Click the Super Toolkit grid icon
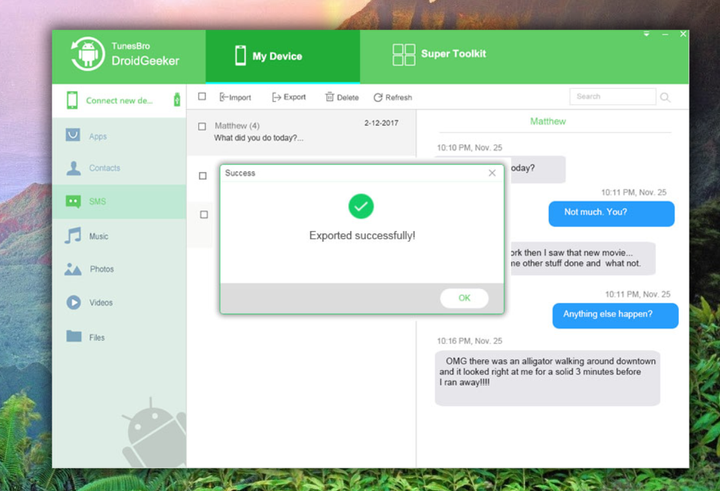The width and height of the screenshot is (720, 491). [x=404, y=55]
